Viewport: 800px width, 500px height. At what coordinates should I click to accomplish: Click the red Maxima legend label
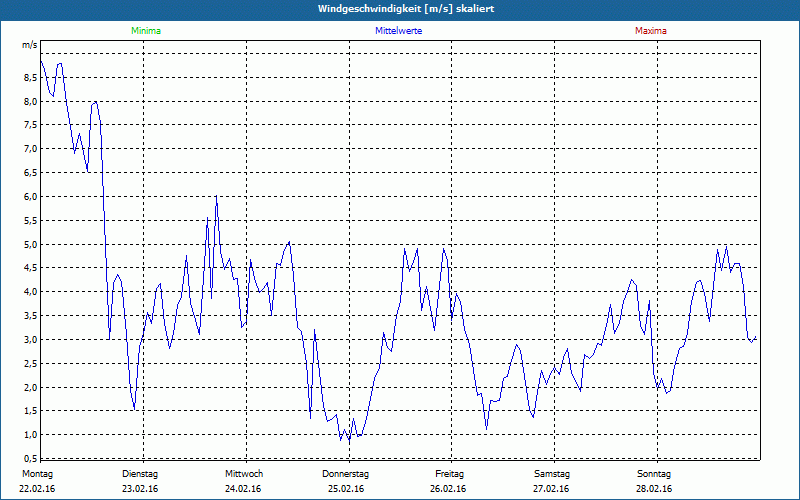pyautogui.click(x=651, y=31)
